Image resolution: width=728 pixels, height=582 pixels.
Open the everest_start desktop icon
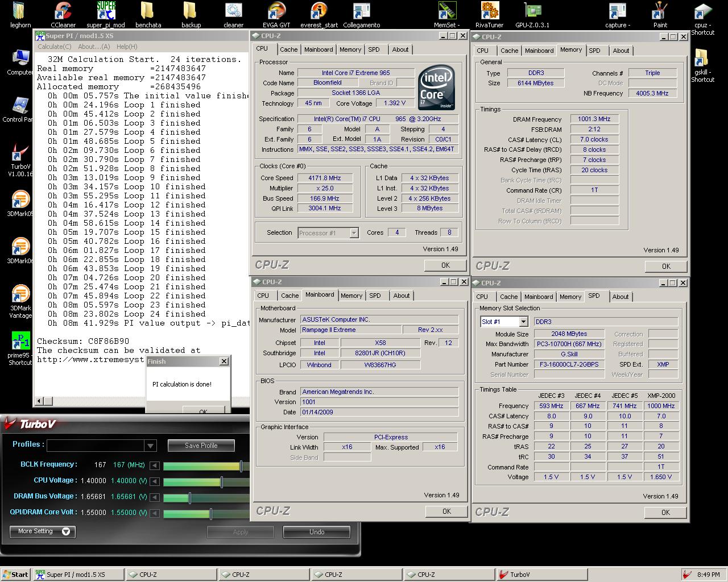coord(319,14)
